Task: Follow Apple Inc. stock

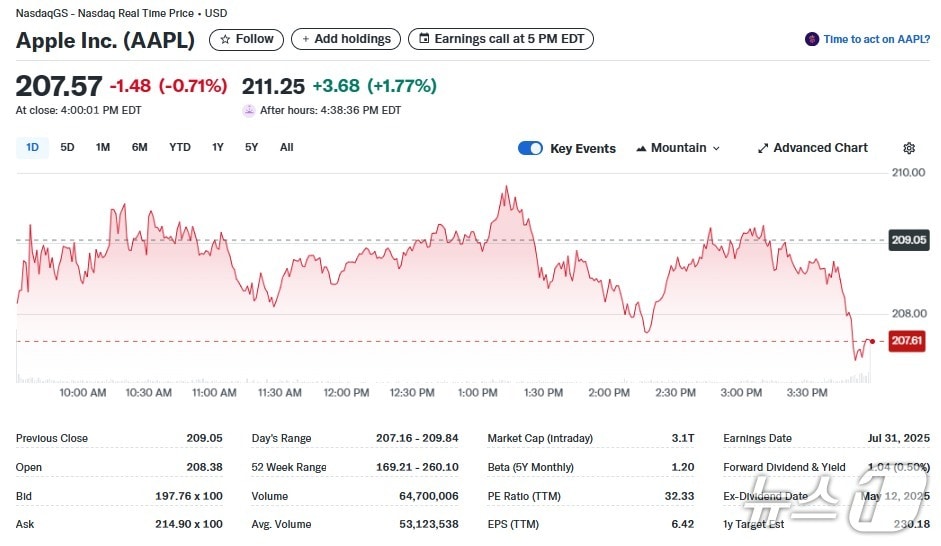Action: [246, 39]
